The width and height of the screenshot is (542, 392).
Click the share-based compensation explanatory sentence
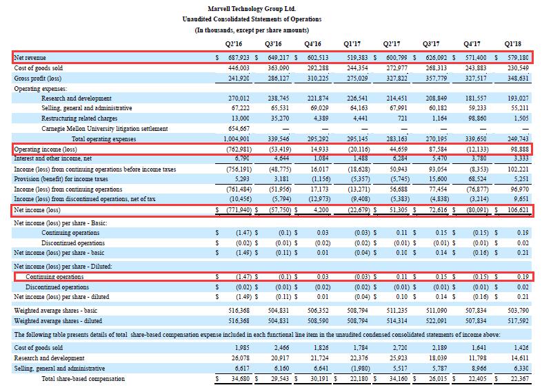(257, 335)
